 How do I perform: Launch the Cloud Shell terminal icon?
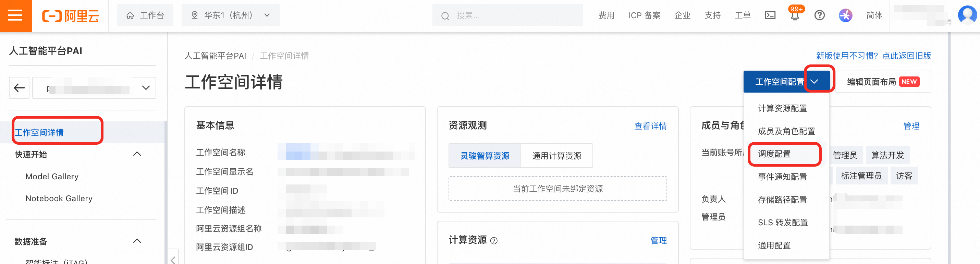[x=770, y=15]
